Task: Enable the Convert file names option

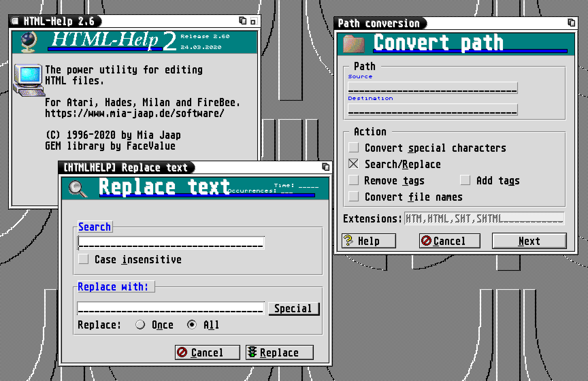Action: [x=353, y=197]
